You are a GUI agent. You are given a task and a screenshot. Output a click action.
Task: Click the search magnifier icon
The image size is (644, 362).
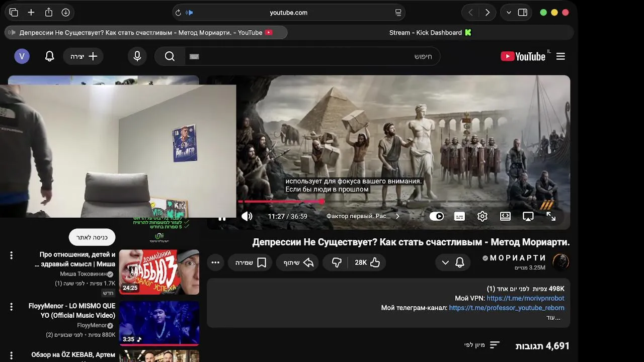(170, 56)
